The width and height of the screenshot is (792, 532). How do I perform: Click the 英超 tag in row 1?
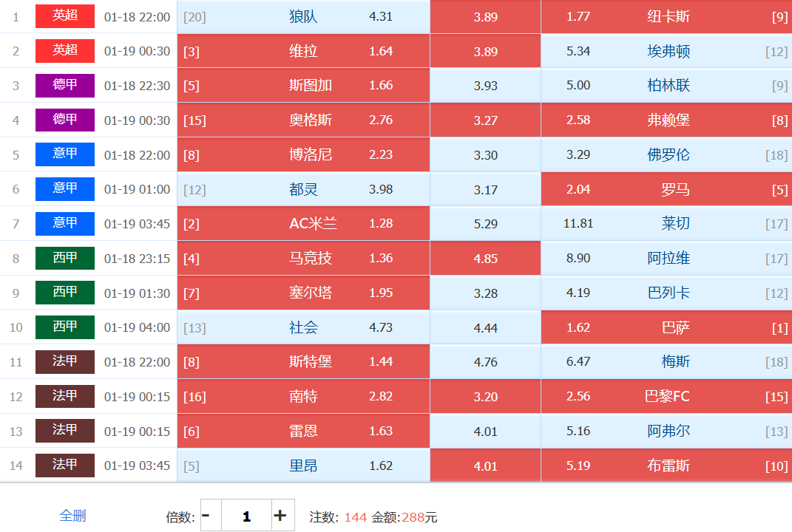click(65, 16)
